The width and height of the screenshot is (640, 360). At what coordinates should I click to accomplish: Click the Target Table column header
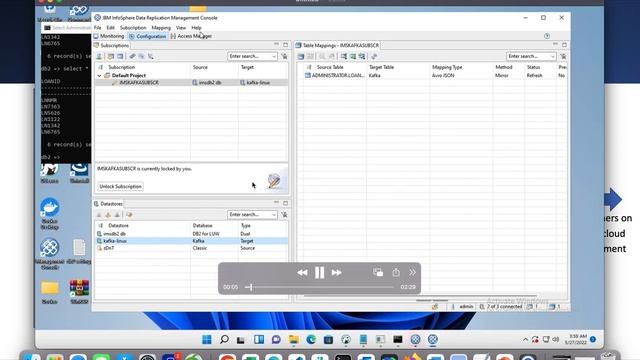[381, 67]
